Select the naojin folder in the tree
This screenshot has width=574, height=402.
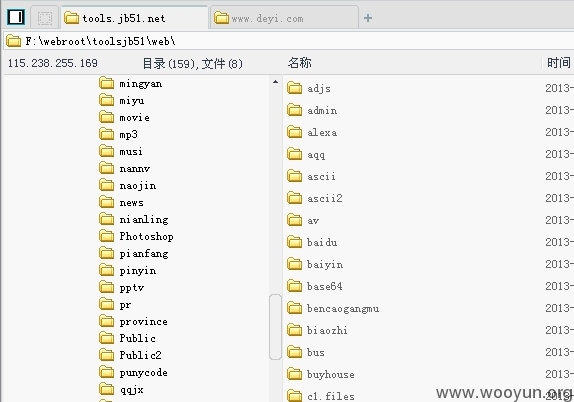click(x=127, y=185)
